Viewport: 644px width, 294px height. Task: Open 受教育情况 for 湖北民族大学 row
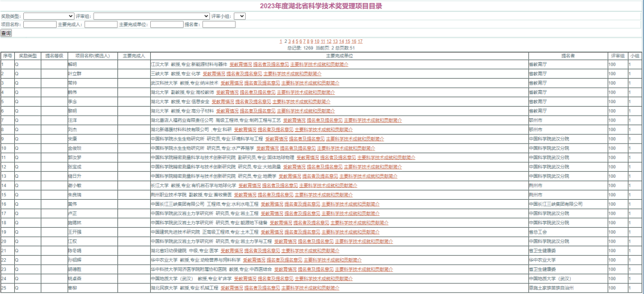click(x=231, y=288)
